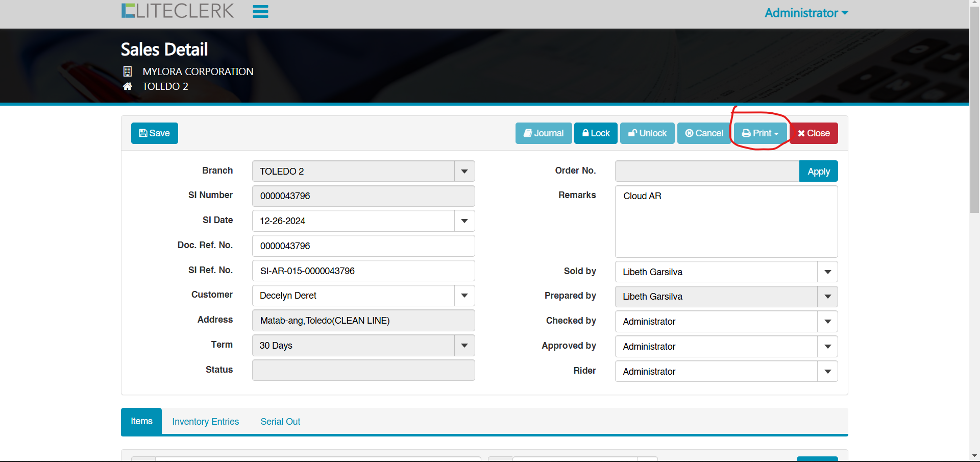Click the LiteClerk logo
The image size is (980, 462).
point(178,11)
